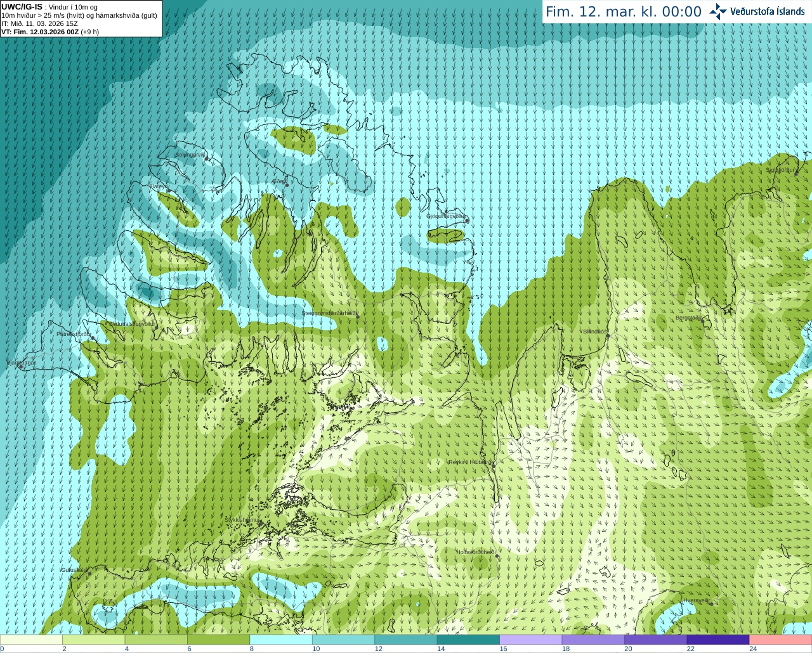812x653 pixels.
Task: Click the 18–20 m/s purple legend swatch
Action: click(593, 640)
